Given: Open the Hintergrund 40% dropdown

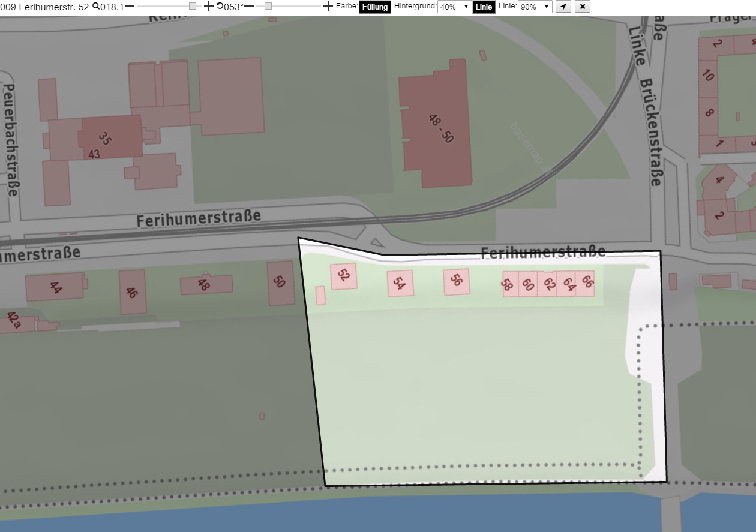Looking at the screenshot, I should (454, 7).
